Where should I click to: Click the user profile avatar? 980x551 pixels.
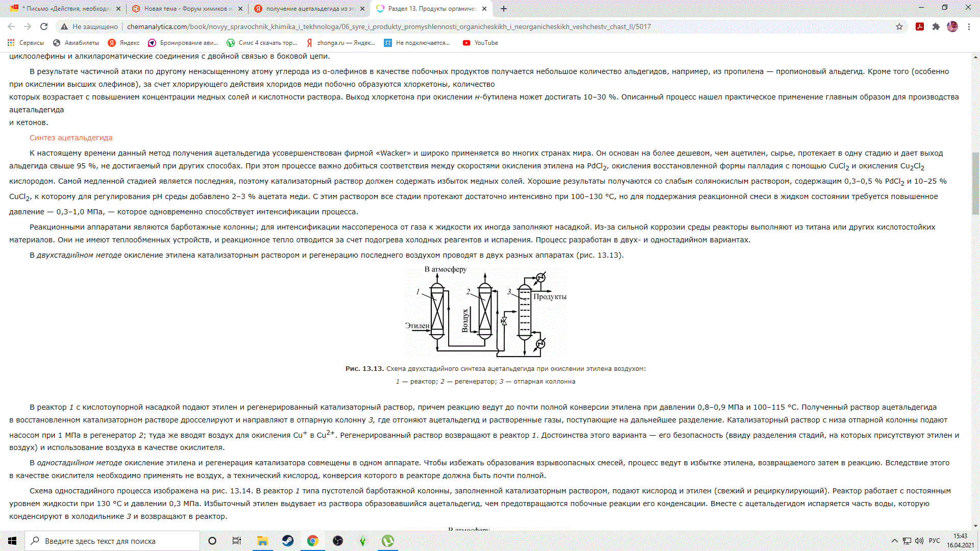coord(952,27)
